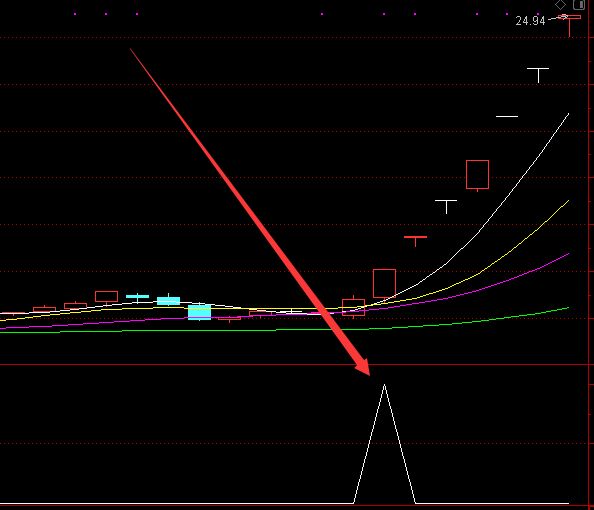Select the topmost white T-shaped candle
Image resolution: width=594 pixels, height=510 pixels.
[x=538, y=75]
